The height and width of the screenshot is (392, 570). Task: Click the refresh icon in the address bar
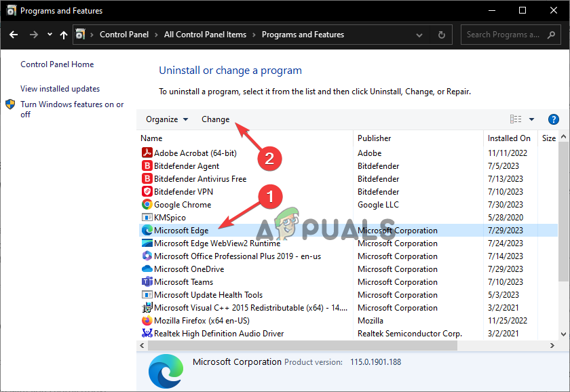pyautogui.click(x=442, y=35)
